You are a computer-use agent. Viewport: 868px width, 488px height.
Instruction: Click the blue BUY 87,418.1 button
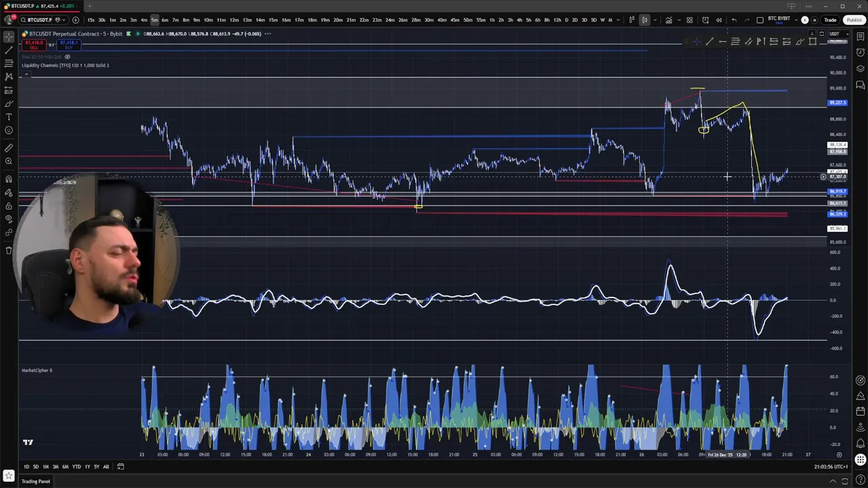68,45
